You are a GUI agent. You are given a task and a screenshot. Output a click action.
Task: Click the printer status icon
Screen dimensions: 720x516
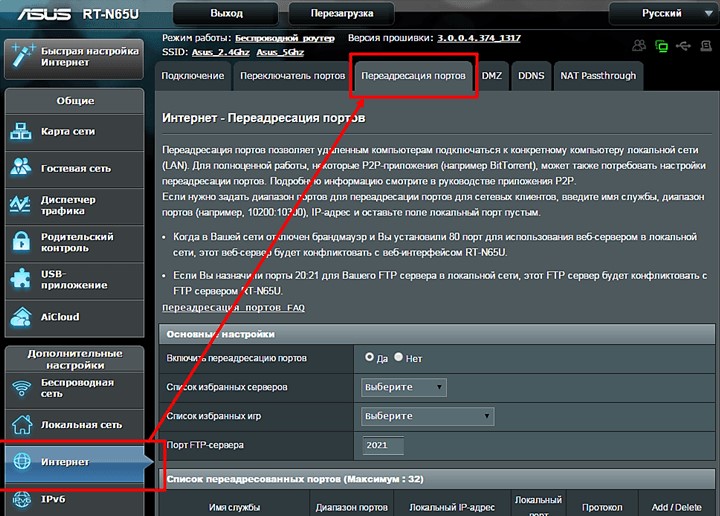(706, 45)
